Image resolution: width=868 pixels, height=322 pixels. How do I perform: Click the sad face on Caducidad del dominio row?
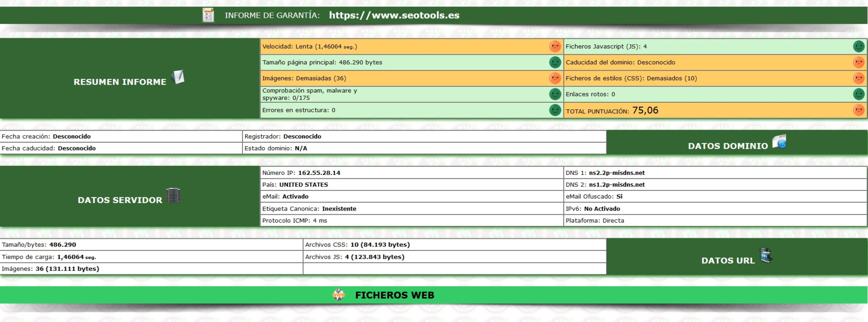[859, 62]
